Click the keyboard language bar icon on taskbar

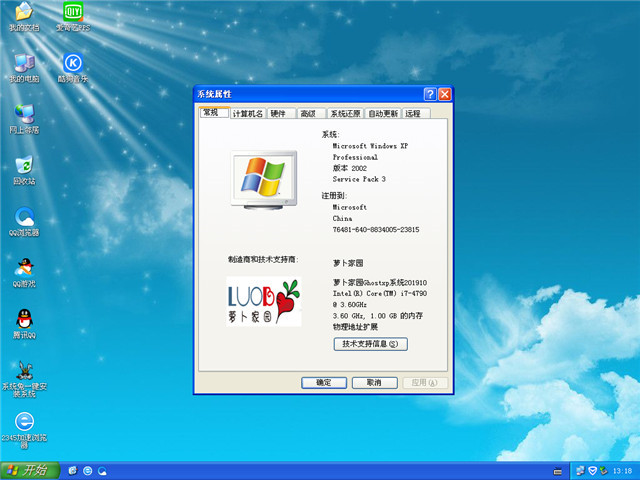click(557, 471)
